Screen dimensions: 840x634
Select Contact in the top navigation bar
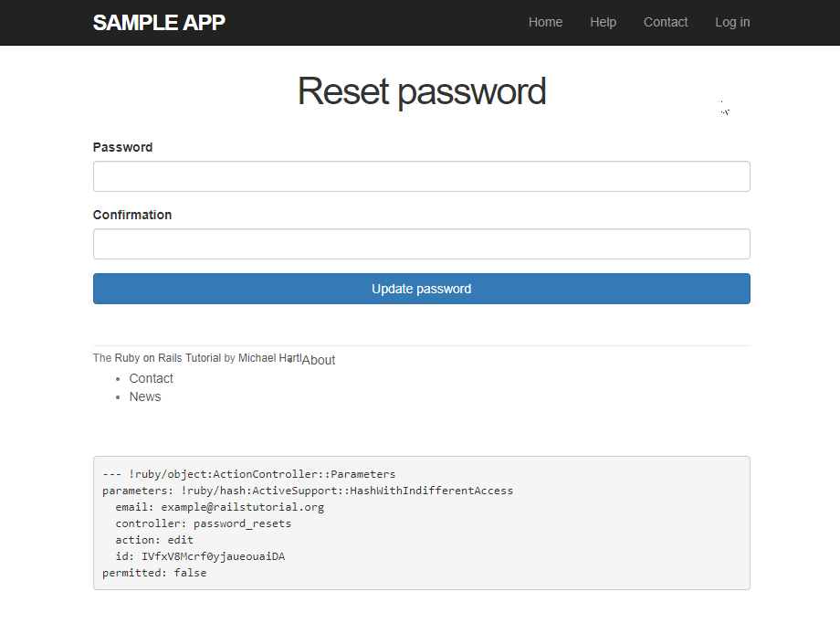[666, 23]
